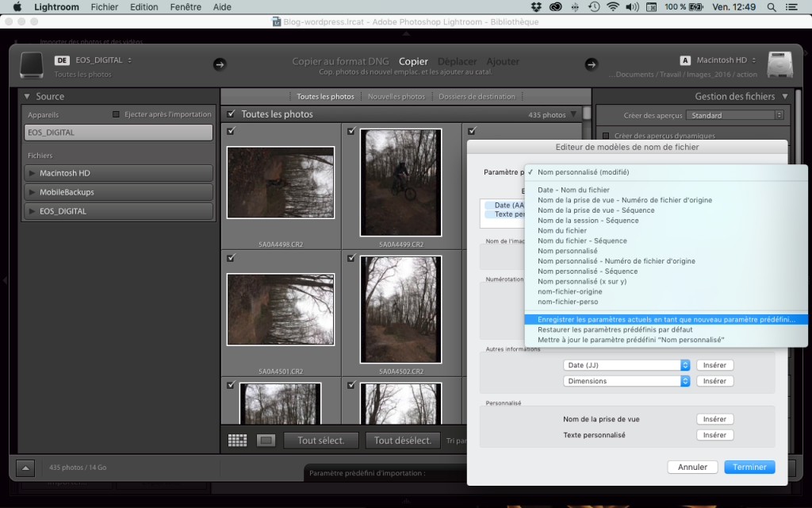Click Insérer for Texte personnalisé

click(x=714, y=435)
